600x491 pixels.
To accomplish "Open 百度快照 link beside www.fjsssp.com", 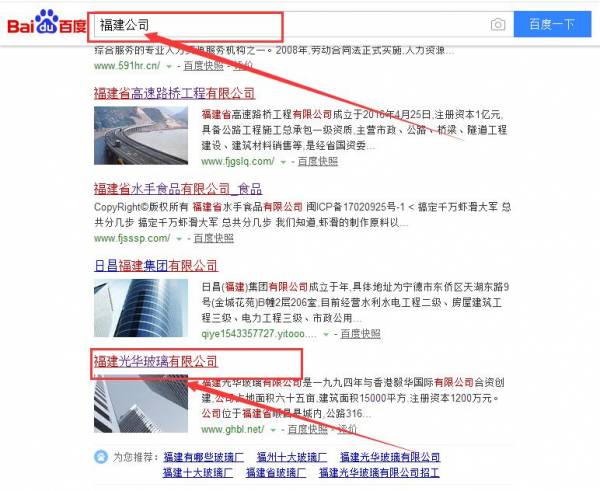I will coord(214,238).
